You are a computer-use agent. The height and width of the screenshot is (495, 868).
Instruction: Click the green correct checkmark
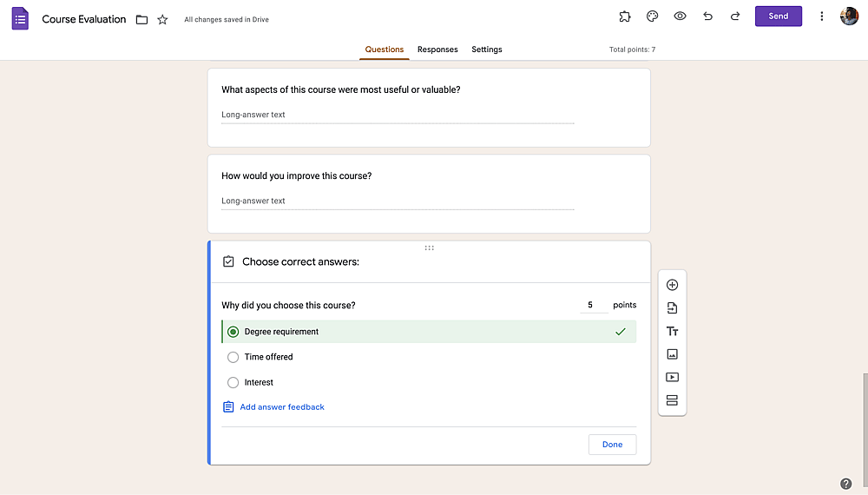[621, 332]
